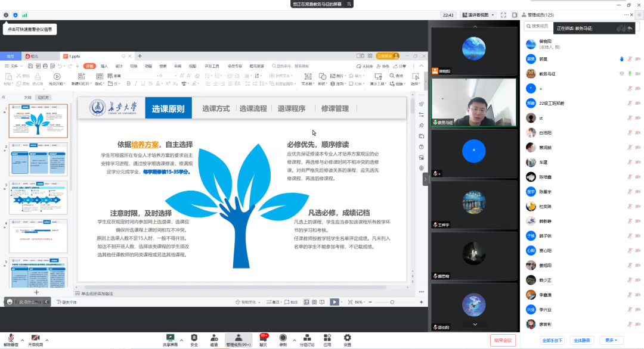The height and width of the screenshot is (349, 644).
Task: Click the 形状 (Shapes) insert icon
Action: [x=322, y=77]
